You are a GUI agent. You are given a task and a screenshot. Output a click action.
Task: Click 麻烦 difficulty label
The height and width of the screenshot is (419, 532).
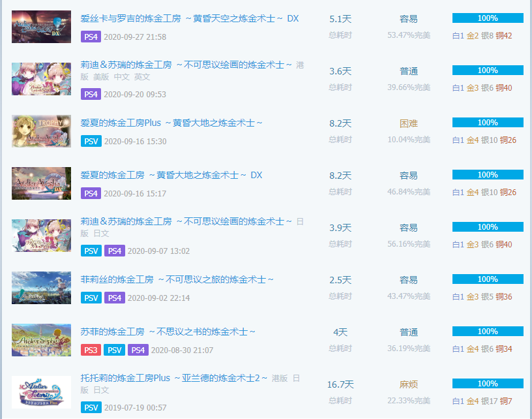(x=409, y=384)
